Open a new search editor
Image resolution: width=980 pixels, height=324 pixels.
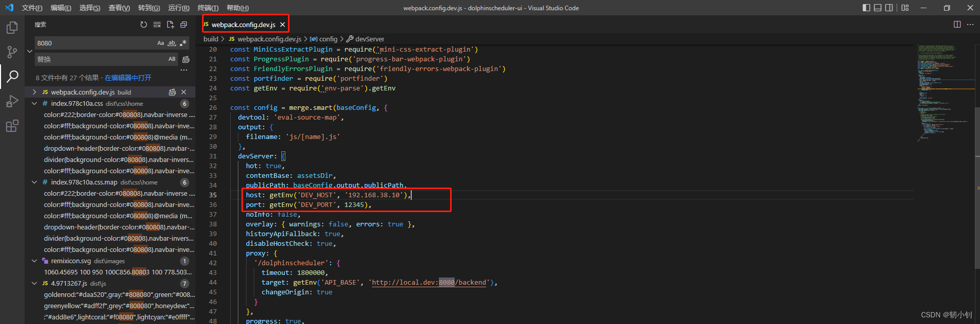click(x=170, y=25)
